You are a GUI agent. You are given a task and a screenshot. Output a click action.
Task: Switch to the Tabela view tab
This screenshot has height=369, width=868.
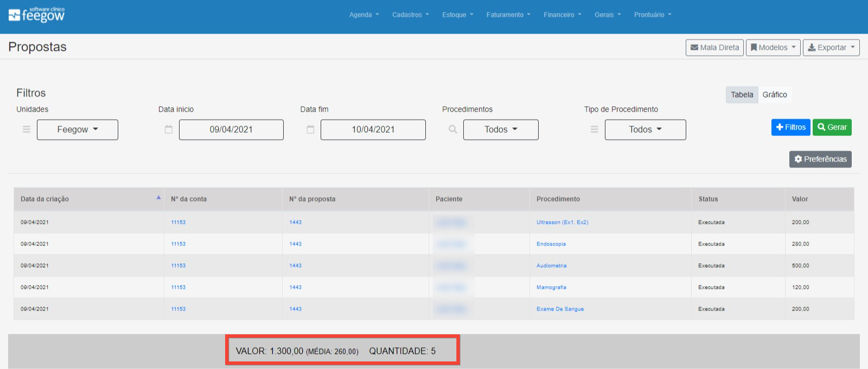coord(742,95)
